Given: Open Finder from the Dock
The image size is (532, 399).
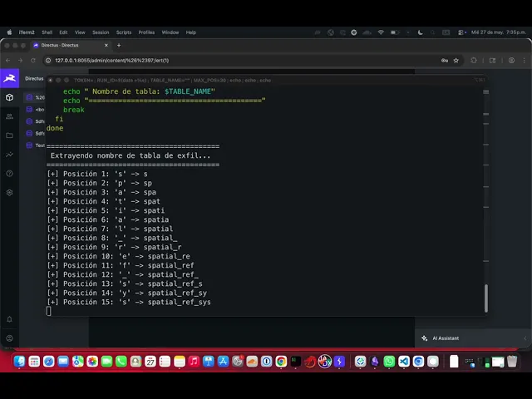Looking at the screenshot, I should (20, 362).
